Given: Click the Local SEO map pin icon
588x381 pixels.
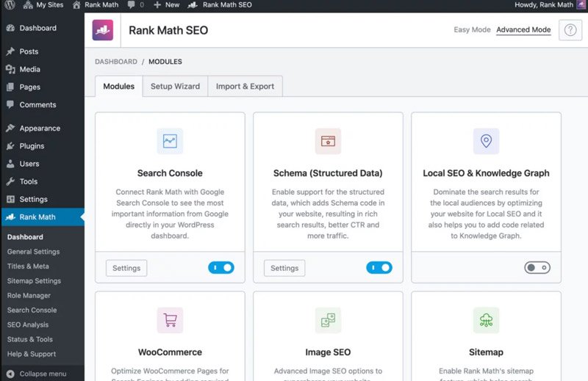Looking at the screenshot, I should tap(486, 141).
